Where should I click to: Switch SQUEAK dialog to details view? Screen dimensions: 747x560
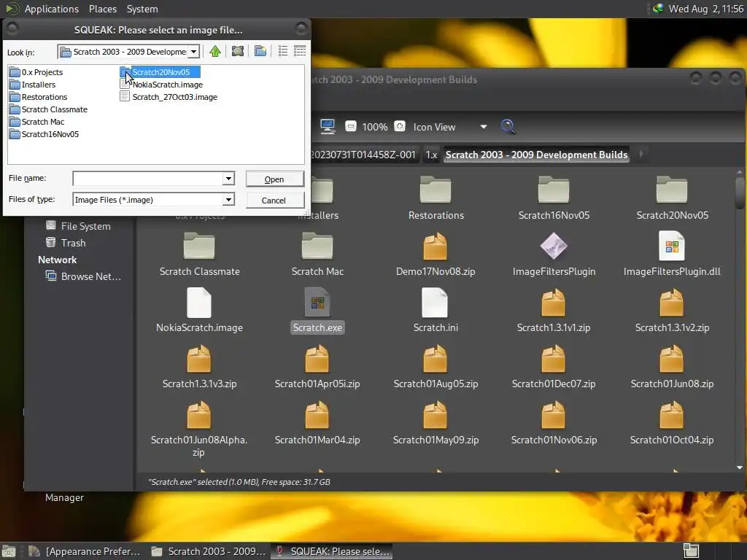[300, 51]
